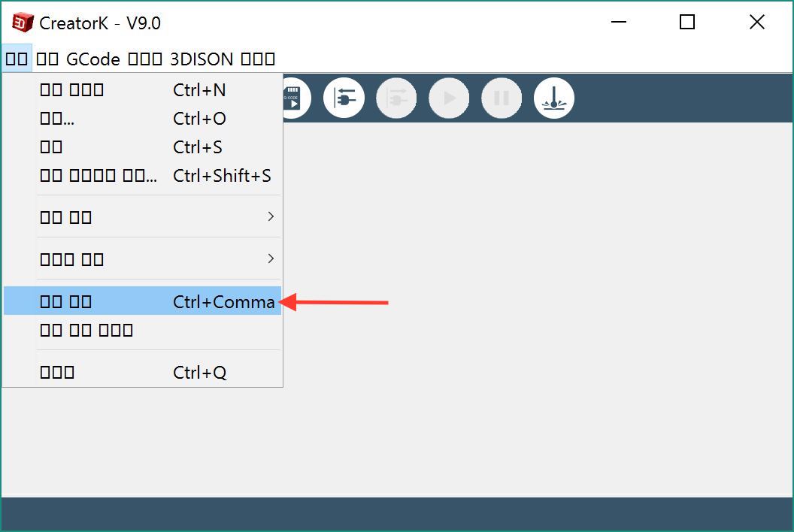Choose the Ctrl+Q menu entry
Viewport: 794px width, 532px height.
(142, 372)
